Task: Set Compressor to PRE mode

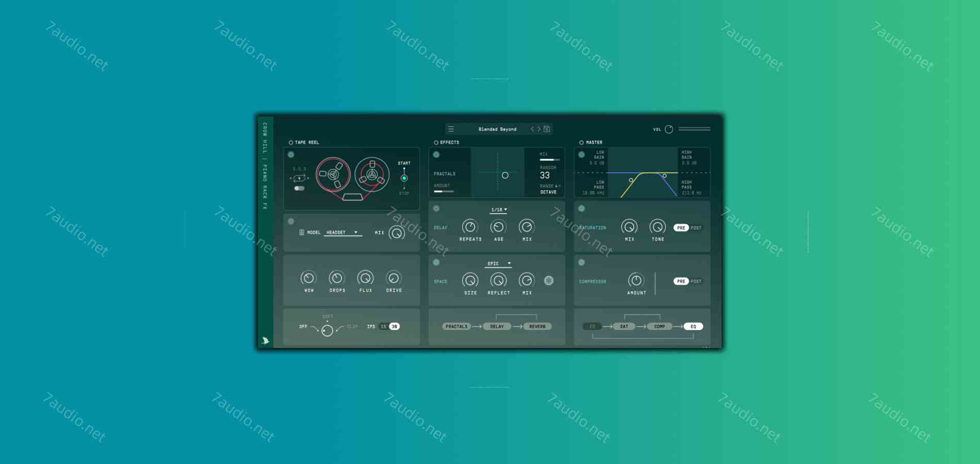Action: (x=681, y=281)
